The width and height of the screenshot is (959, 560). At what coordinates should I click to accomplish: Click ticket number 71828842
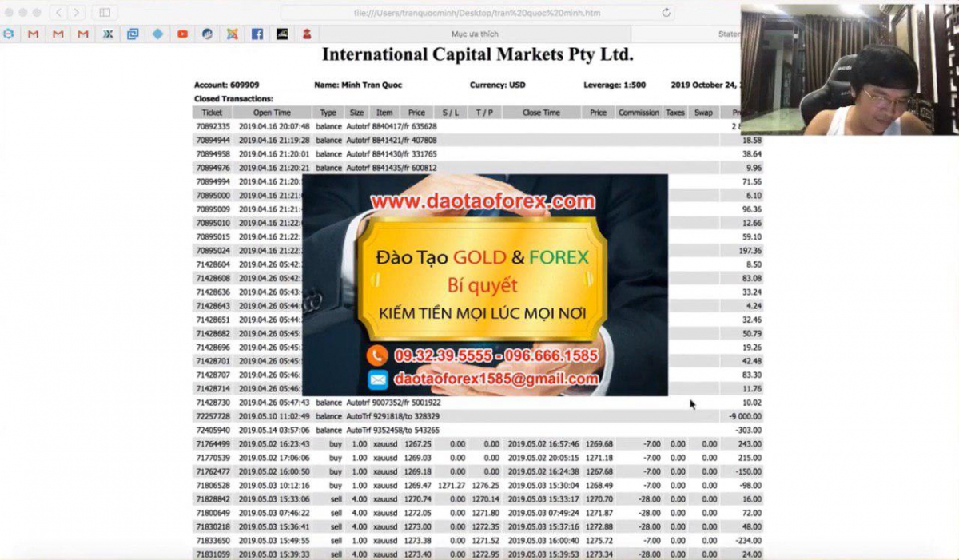(213, 499)
